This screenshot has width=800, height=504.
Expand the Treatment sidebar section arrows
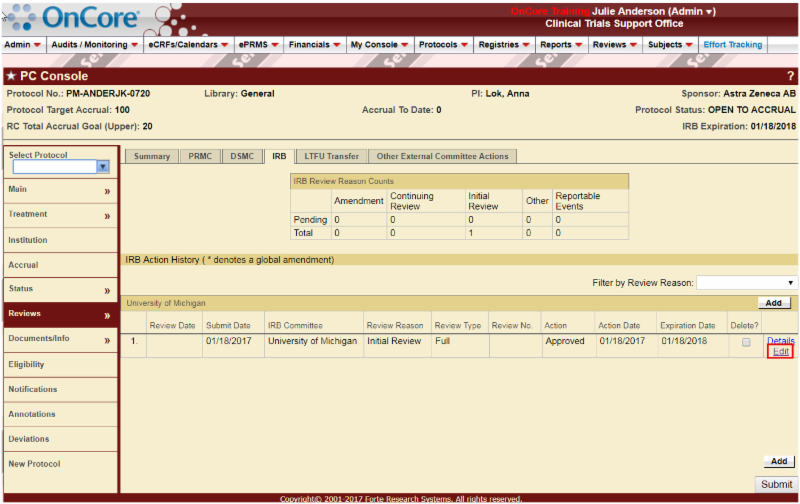tap(106, 215)
